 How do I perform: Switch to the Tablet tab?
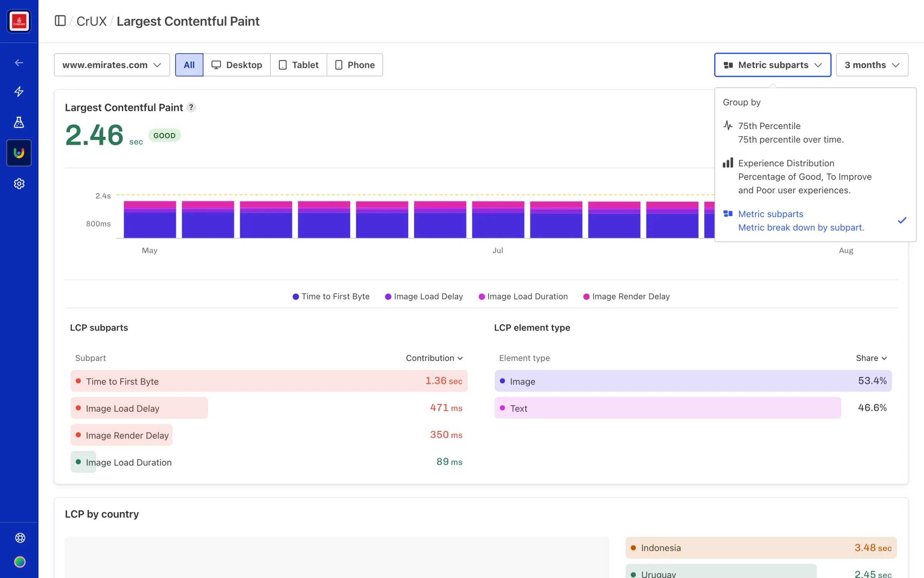click(299, 65)
